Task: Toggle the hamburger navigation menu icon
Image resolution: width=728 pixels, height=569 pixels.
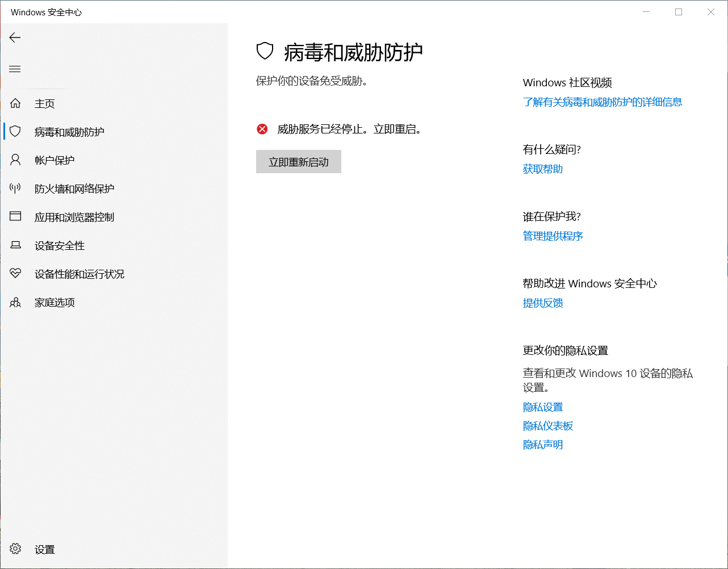Action: [x=15, y=69]
